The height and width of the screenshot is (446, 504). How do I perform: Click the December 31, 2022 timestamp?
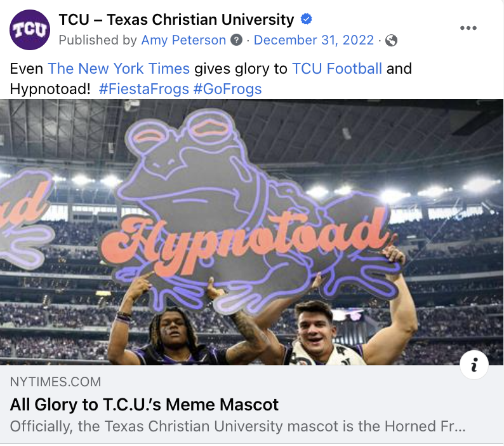(314, 41)
